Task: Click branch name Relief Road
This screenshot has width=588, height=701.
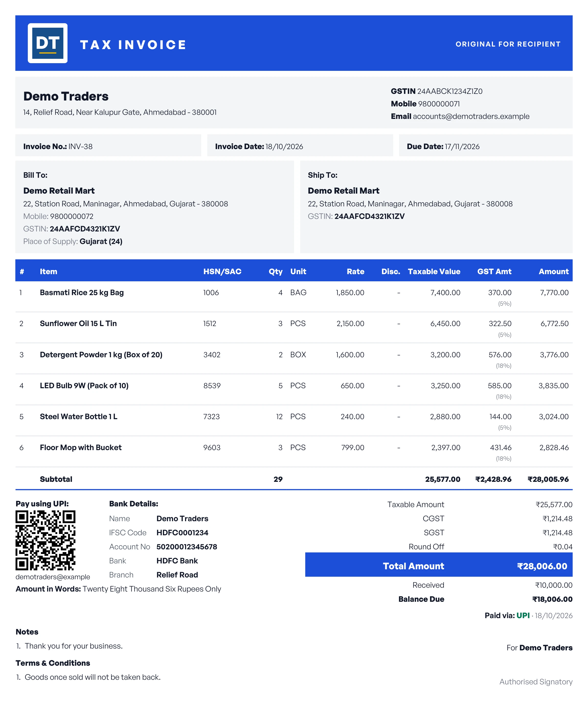Action: 177,574
